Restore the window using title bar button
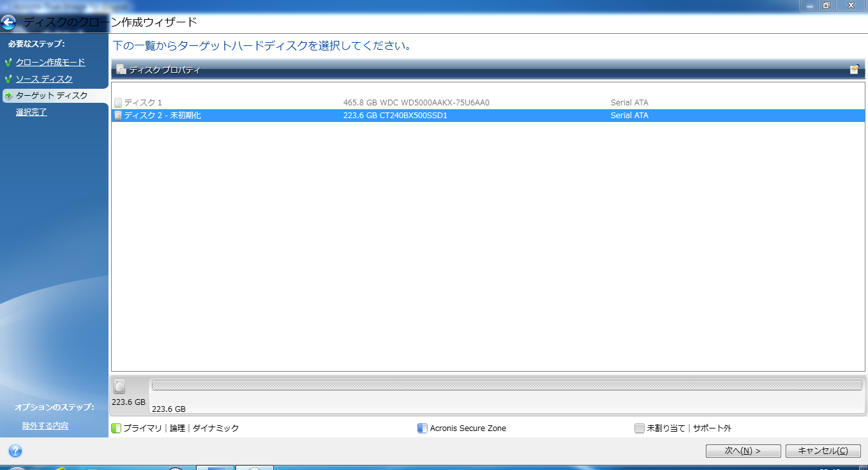The width and height of the screenshot is (868, 470). click(826, 5)
